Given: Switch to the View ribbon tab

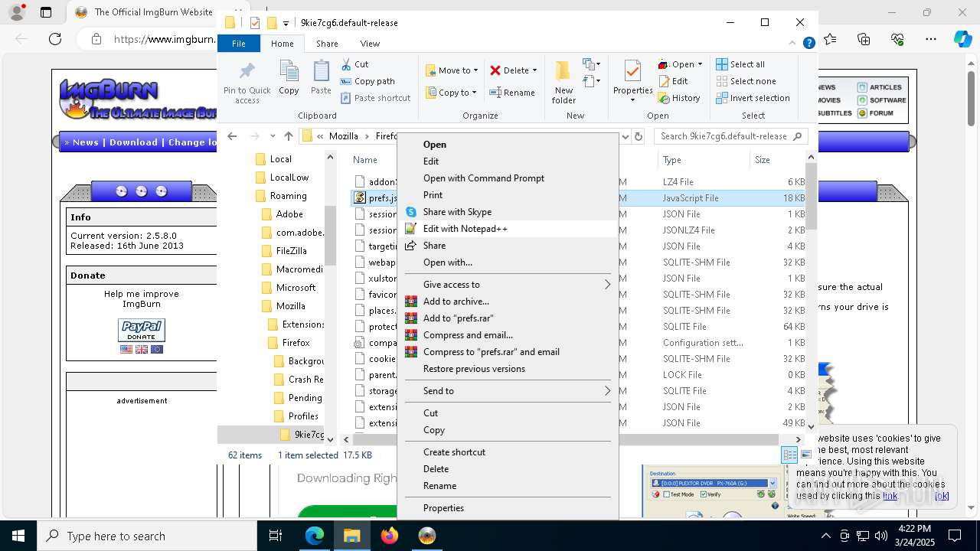Looking at the screenshot, I should pyautogui.click(x=370, y=44).
